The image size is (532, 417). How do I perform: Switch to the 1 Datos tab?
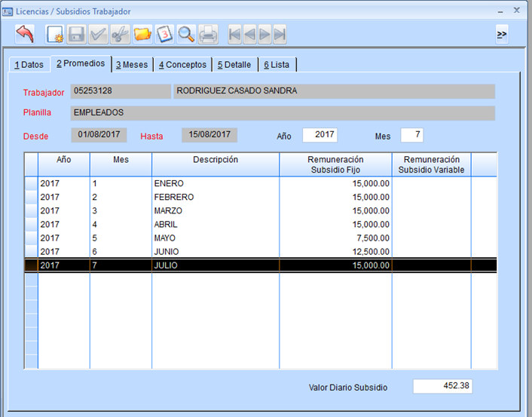(29, 65)
